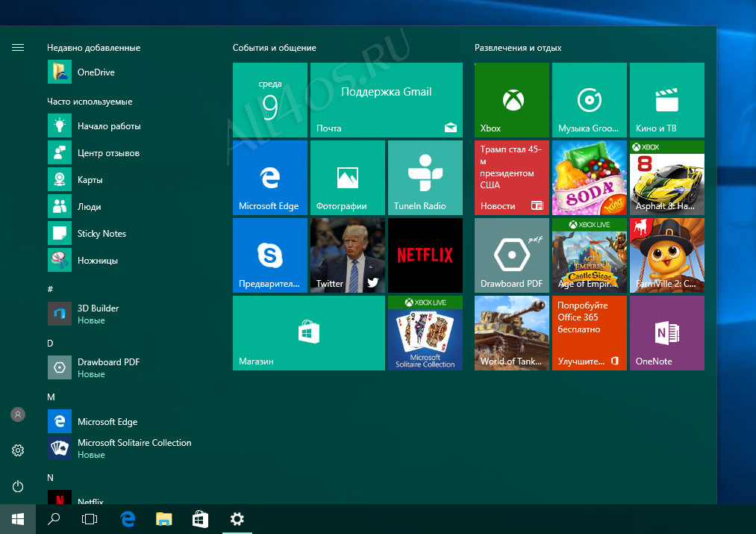Click the Недавно добавленные heading
This screenshot has width=756, height=534.
point(93,48)
